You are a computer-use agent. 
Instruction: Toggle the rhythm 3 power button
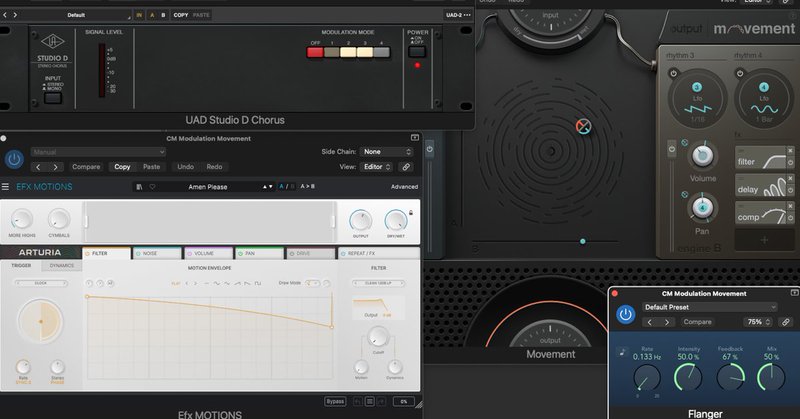pos(673,73)
